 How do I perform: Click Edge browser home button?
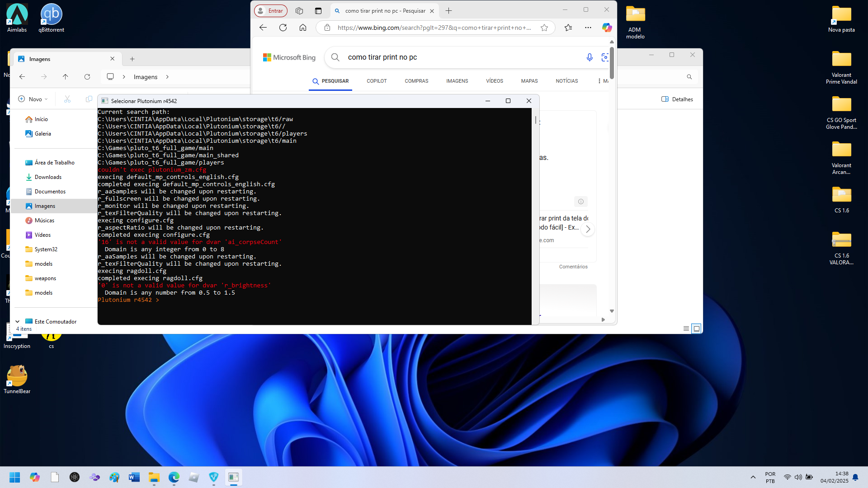click(303, 28)
